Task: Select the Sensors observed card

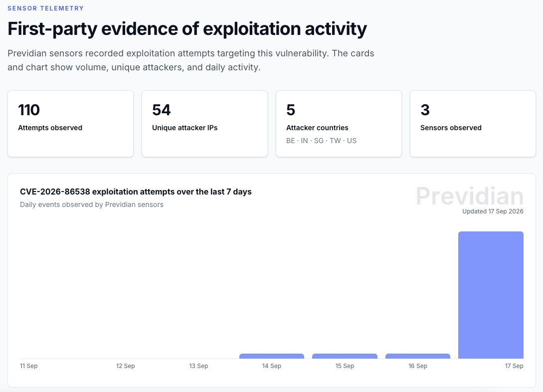Action: pos(473,124)
